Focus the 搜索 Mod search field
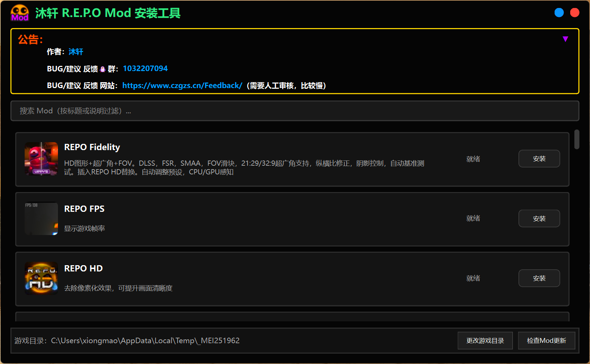 (295, 111)
